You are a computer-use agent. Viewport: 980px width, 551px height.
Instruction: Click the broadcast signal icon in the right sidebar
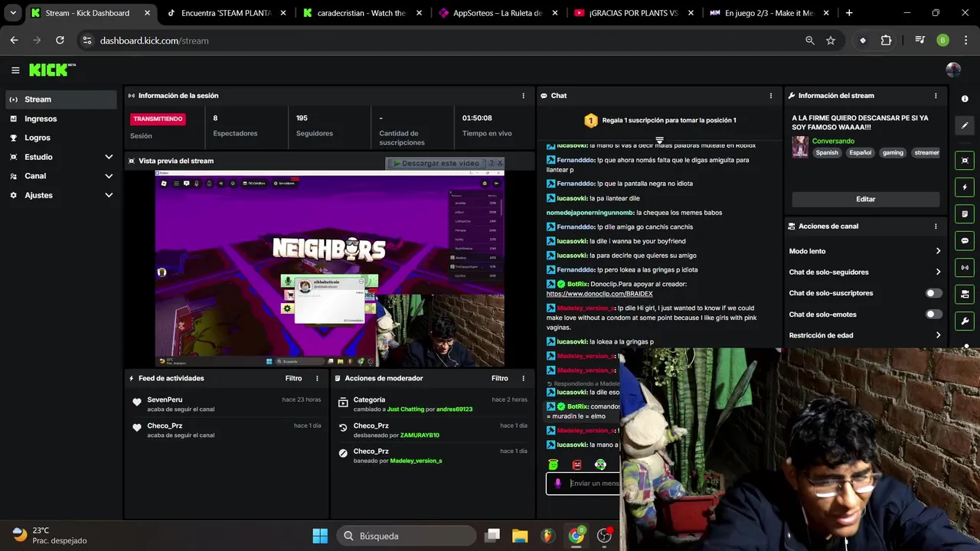965,268
